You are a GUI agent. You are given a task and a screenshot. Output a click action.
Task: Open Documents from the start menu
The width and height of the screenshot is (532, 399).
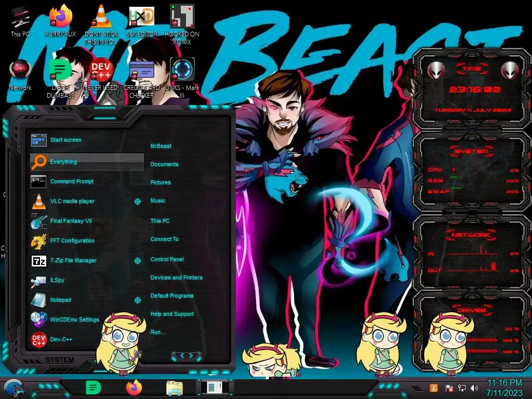[165, 164]
